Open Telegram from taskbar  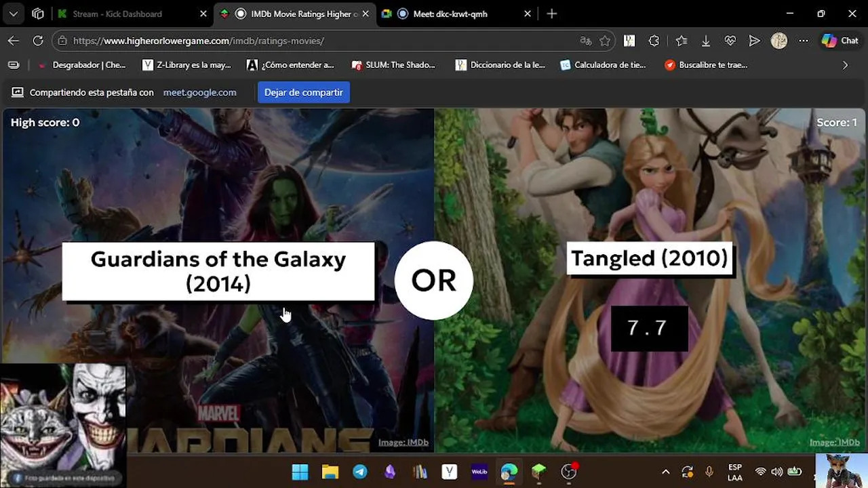(x=359, y=471)
